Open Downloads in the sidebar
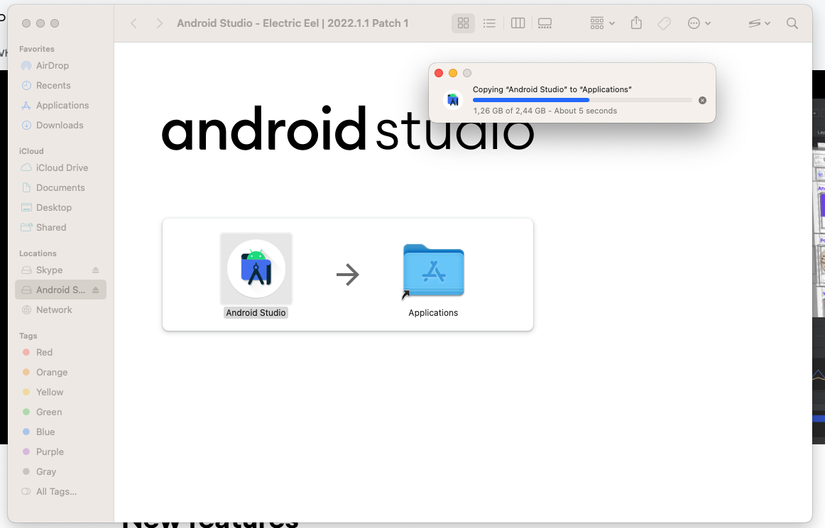This screenshot has width=825, height=528. (x=61, y=125)
